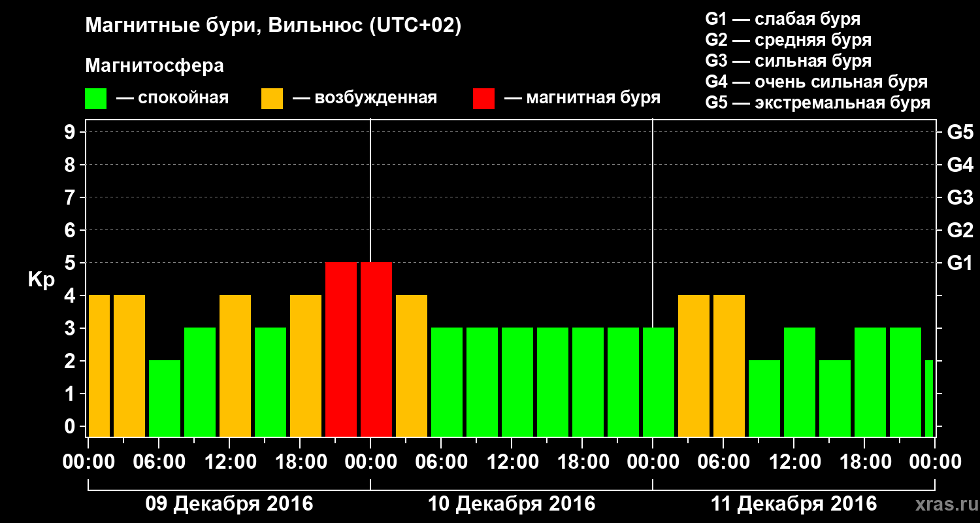Click the 'G1 — слабая буря' legend line
This screenshot has height=523, width=980.
coord(783,19)
